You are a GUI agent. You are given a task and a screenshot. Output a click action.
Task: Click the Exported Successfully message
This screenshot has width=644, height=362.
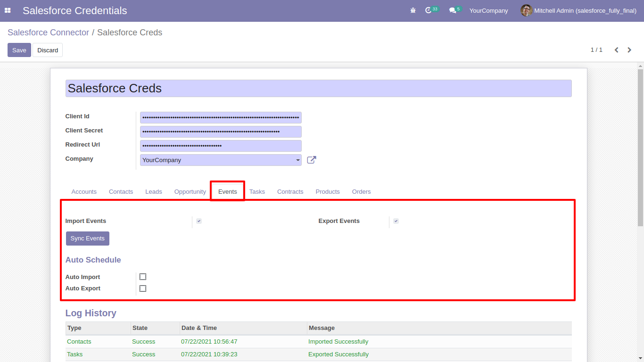pos(339,354)
